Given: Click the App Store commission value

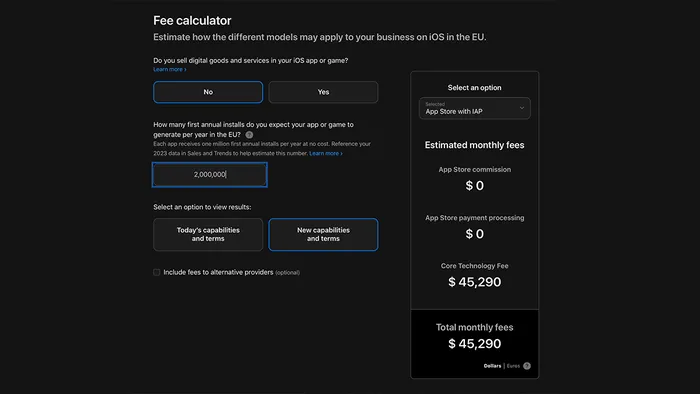Looking at the screenshot, I should pos(475,186).
